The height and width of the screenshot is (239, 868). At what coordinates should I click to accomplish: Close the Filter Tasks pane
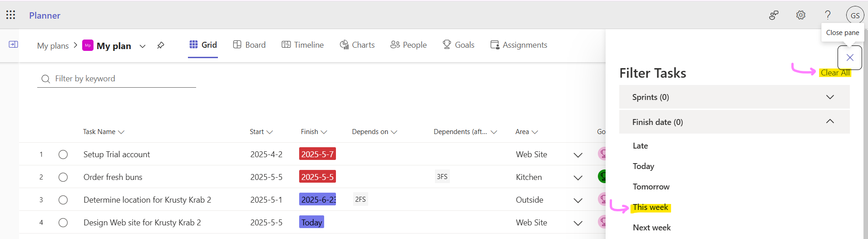pyautogui.click(x=850, y=57)
